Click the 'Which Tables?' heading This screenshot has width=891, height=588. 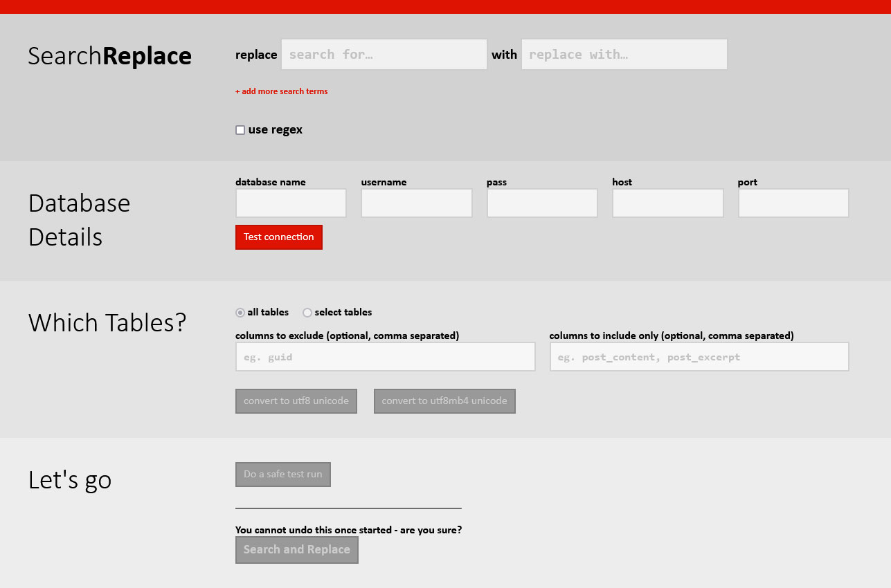[107, 323]
